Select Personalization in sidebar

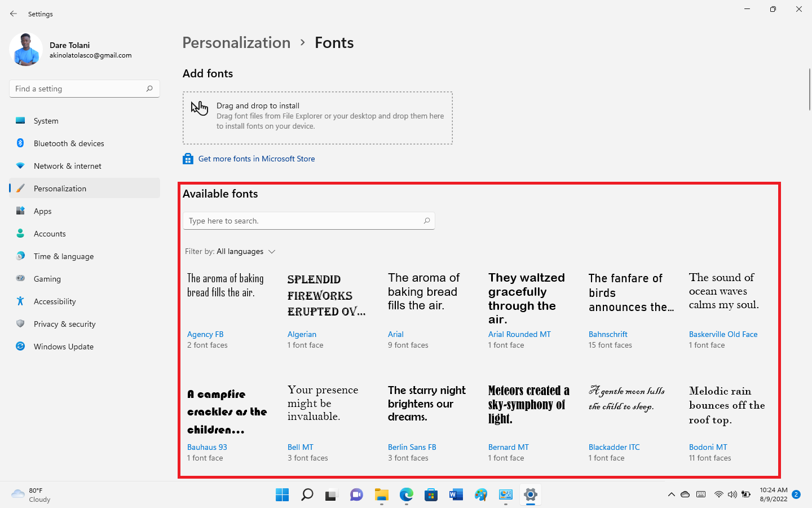85,189
